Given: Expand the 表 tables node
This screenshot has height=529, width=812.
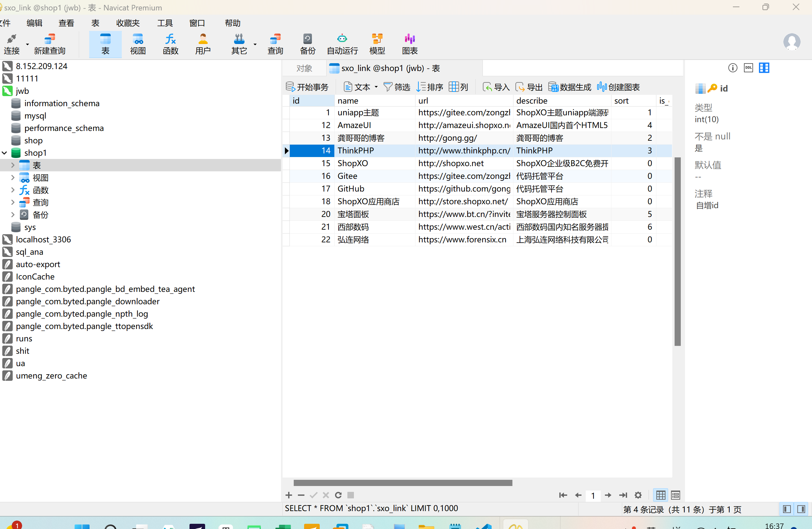Looking at the screenshot, I should click(x=13, y=165).
